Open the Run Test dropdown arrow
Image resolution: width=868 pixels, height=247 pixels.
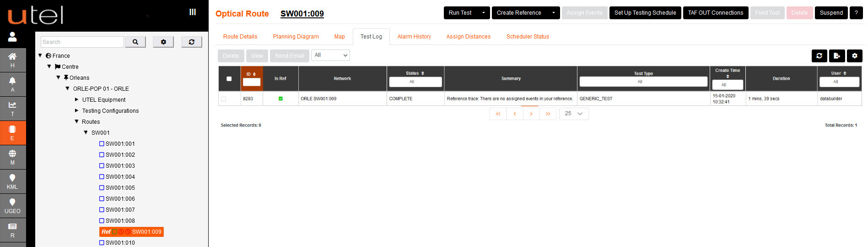pos(483,13)
